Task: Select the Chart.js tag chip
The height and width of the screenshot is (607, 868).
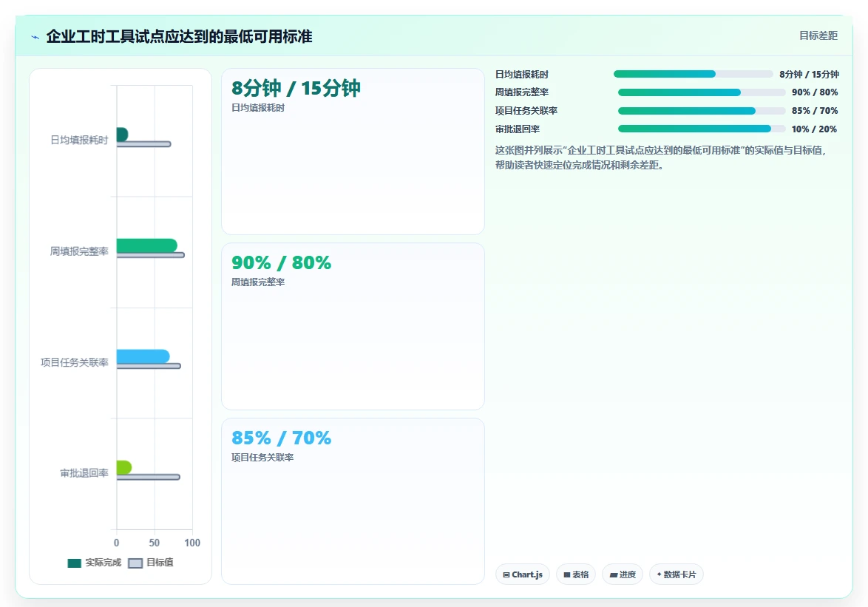Action: click(x=523, y=574)
